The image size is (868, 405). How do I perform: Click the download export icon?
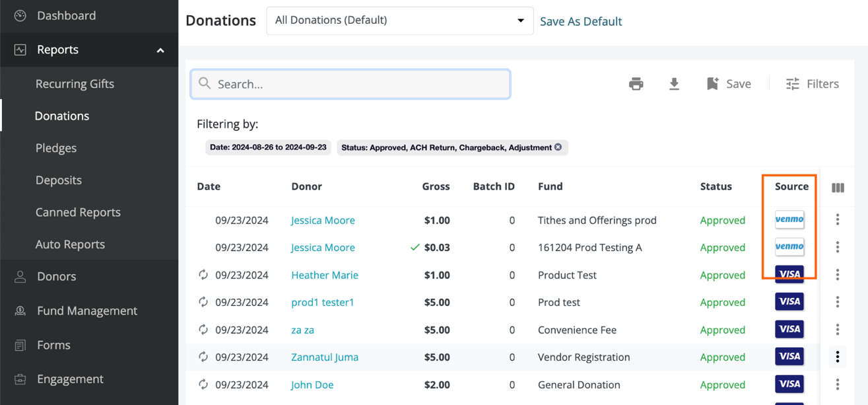click(x=674, y=84)
